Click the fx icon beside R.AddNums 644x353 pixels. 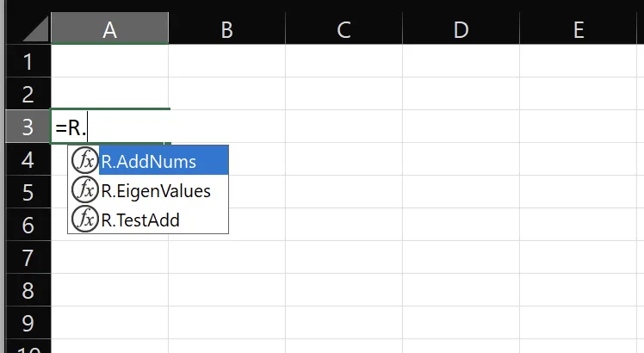85,160
